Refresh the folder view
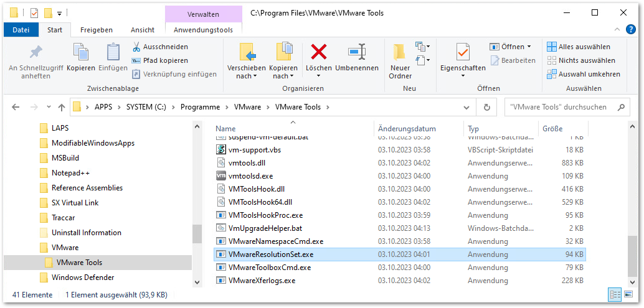644x308 pixels. click(x=486, y=108)
